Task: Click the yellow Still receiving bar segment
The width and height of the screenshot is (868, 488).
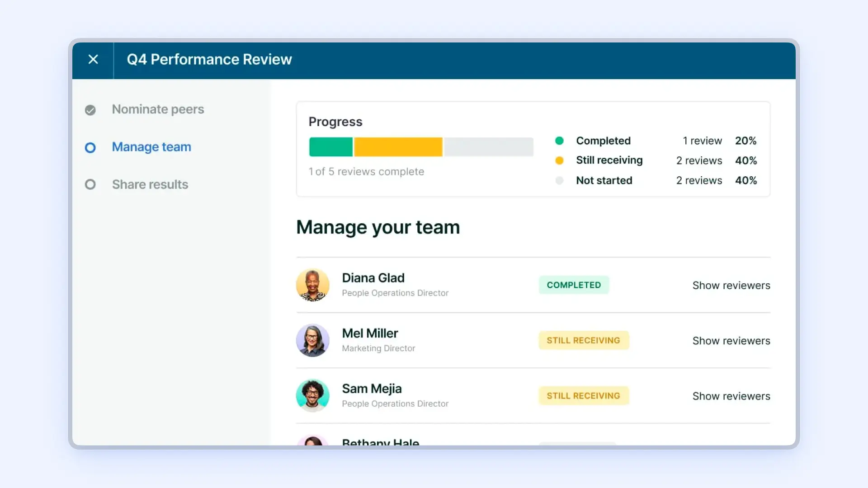Action: pos(398,147)
